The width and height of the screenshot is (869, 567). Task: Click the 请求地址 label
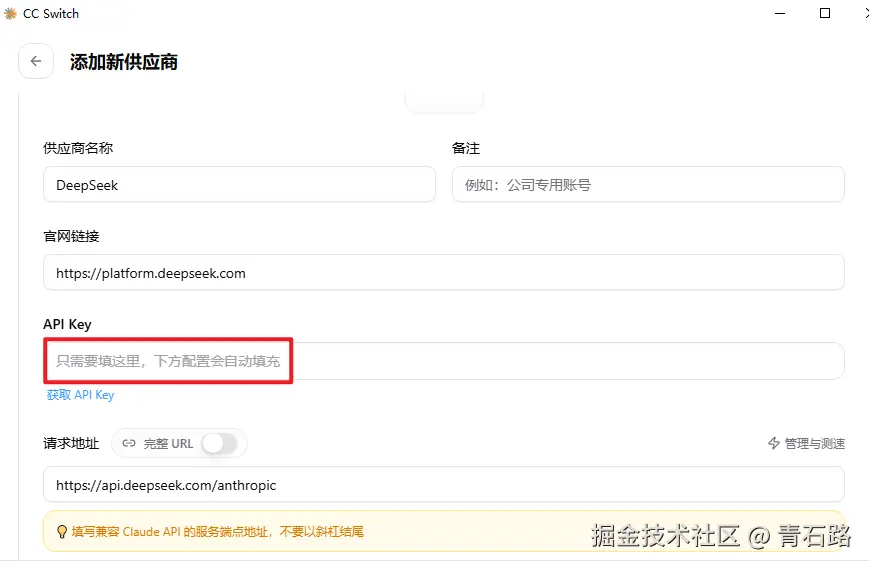click(x=71, y=443)
